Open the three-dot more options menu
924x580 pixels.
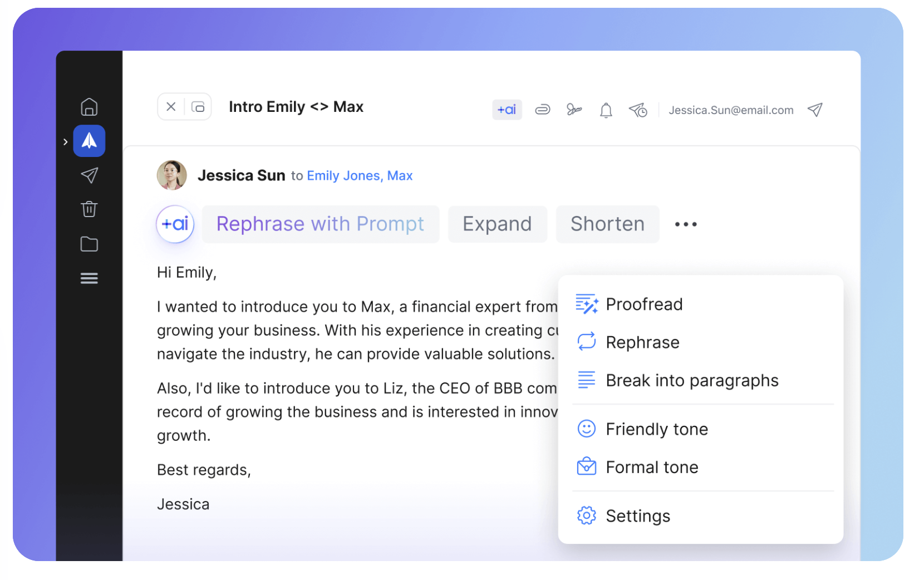coord(685,224)
